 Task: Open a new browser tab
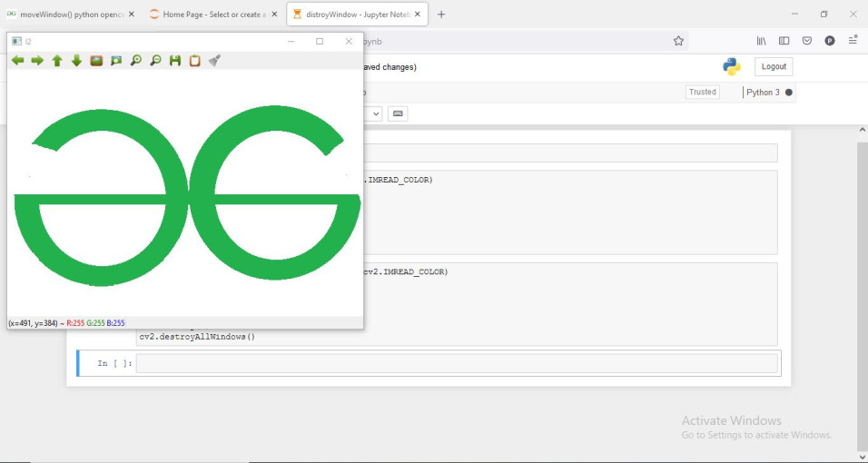pyautogui.click(x=441, y=15)
